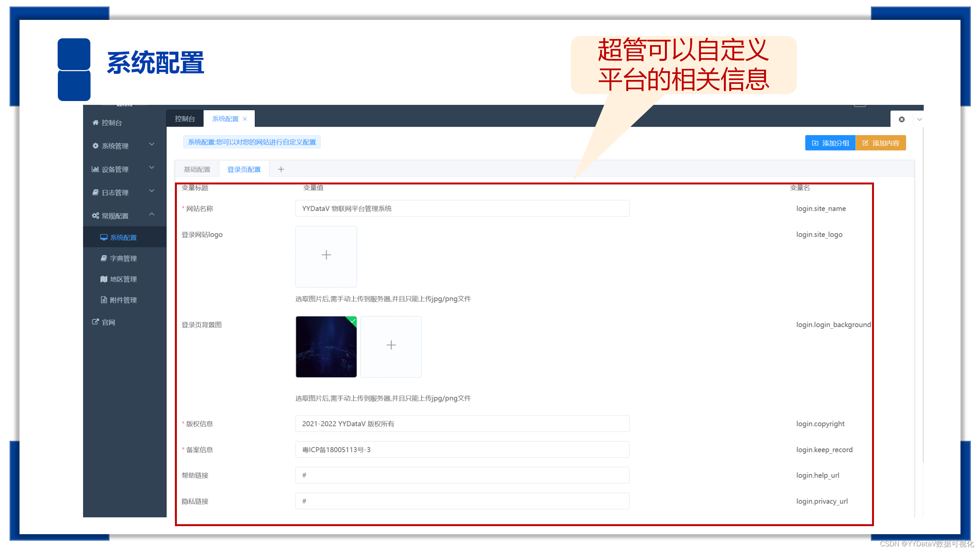The image size is (980, 551).
Task: Select the uploaded login background thumbnail
Action: [326, 347]
